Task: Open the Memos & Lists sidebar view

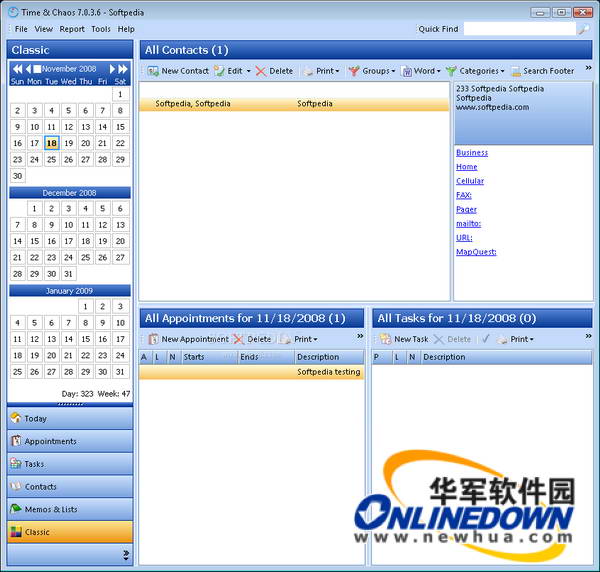Action: 70,509
